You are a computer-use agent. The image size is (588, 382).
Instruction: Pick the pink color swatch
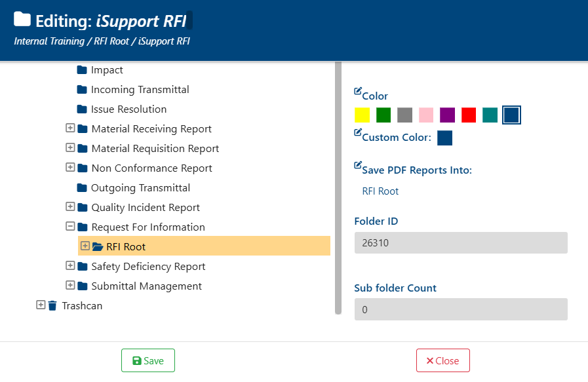426,115
